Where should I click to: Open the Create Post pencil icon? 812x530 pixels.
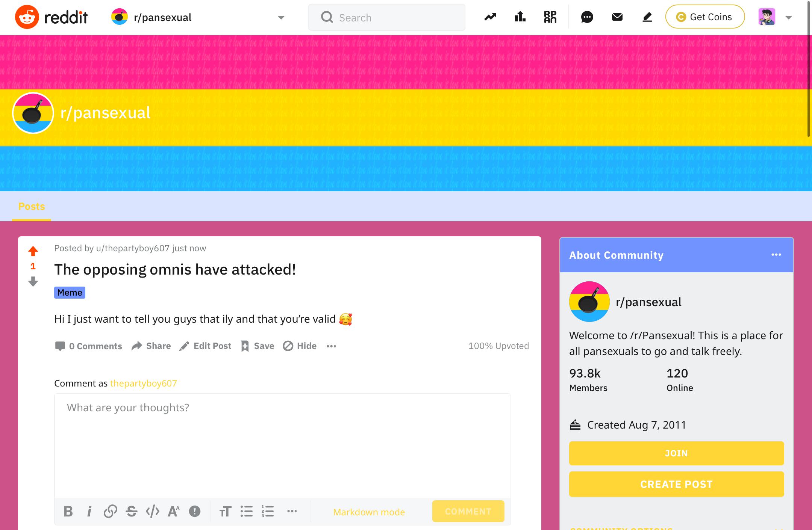click(x=647, y=17)
